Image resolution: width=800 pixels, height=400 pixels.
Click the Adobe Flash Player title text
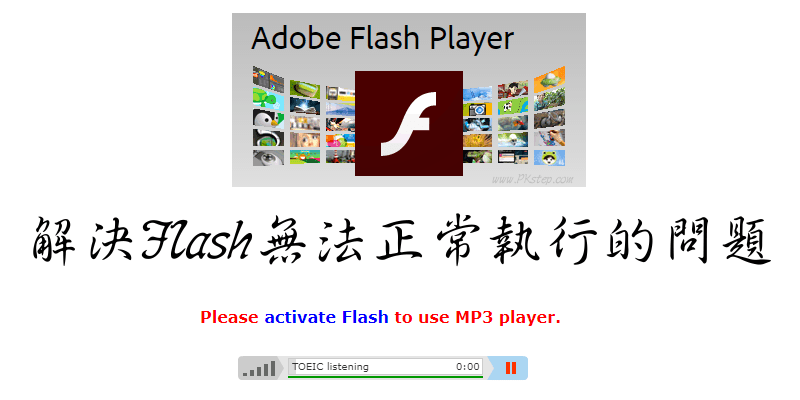pos(382,38)
